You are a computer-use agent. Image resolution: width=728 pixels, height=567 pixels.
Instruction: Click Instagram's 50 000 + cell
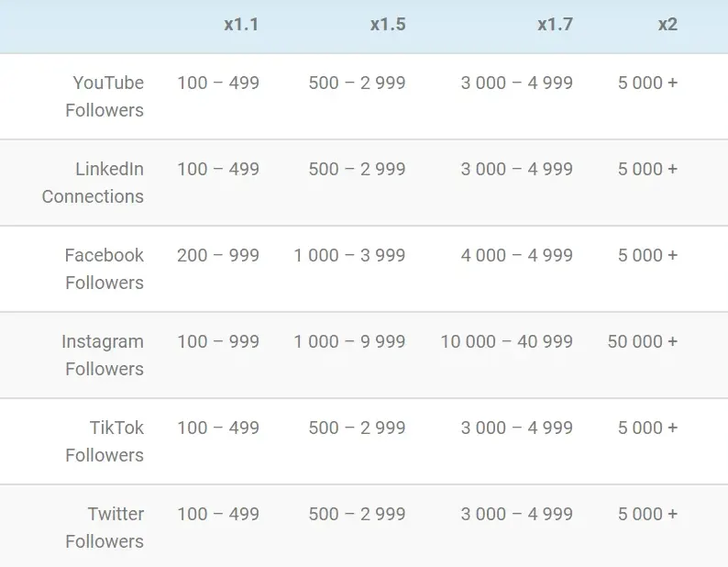click(x=642, y=342)
